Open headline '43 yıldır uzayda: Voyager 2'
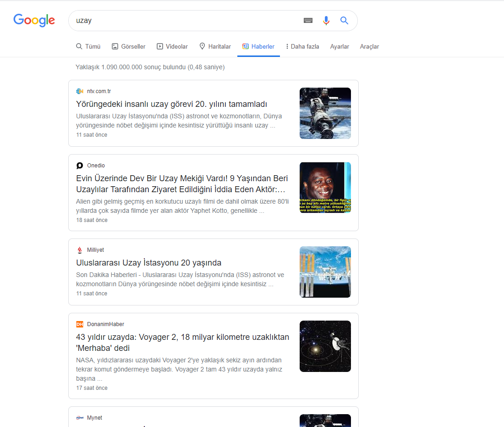504x427 pixels. point(182,343)
